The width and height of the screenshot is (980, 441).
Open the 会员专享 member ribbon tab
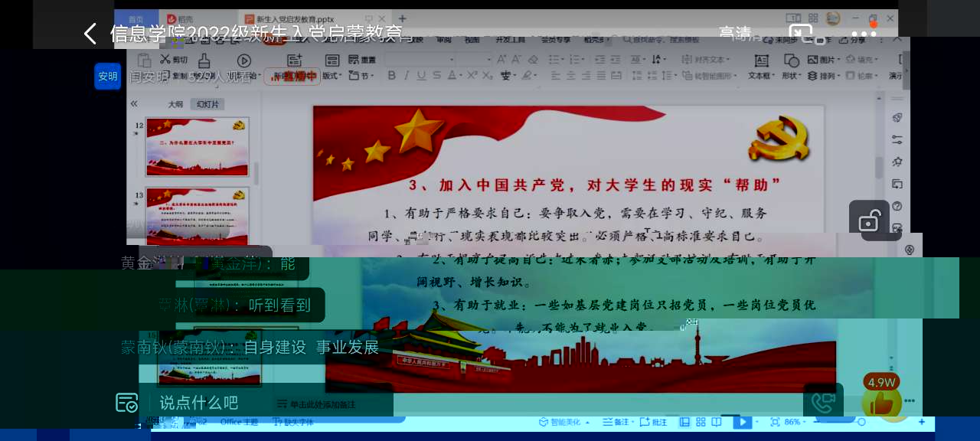tap(557, 40)
